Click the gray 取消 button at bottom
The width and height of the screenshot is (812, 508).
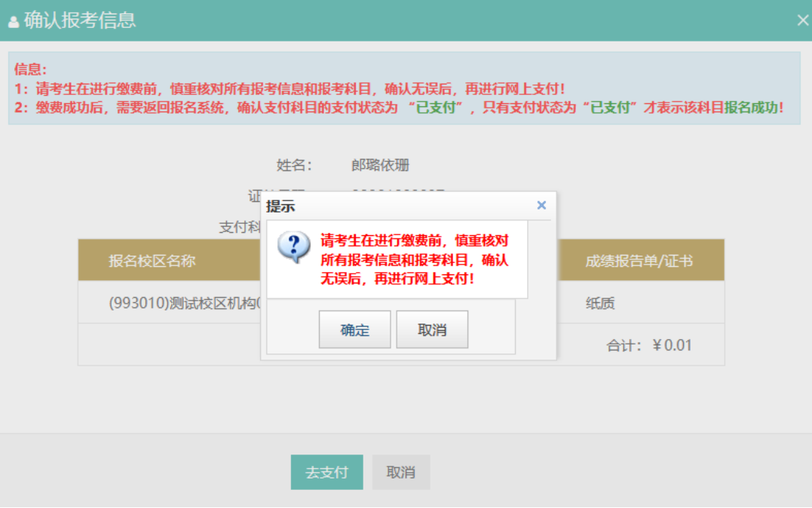pyautogui.click(x=401, y=472)
